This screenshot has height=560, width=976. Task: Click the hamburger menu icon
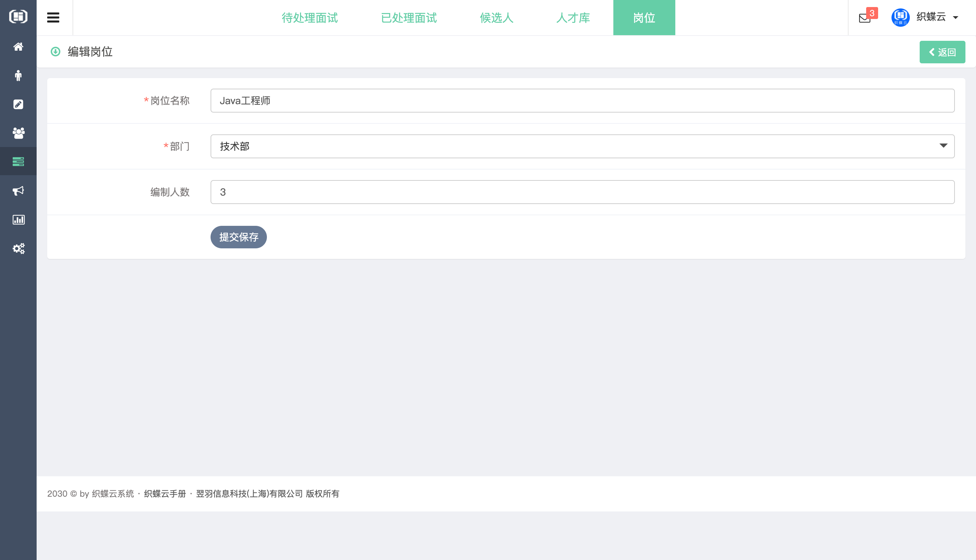(x=53, y=17)
